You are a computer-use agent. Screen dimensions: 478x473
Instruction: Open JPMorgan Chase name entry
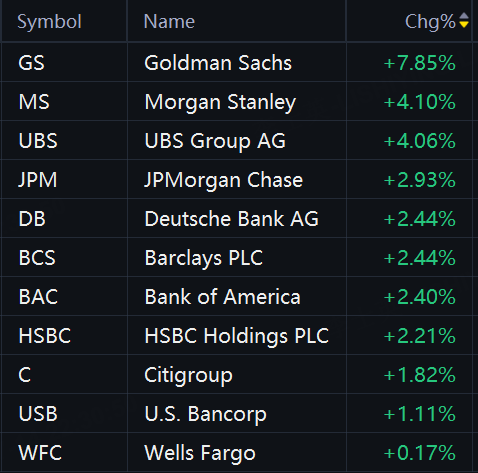(224, 180)
